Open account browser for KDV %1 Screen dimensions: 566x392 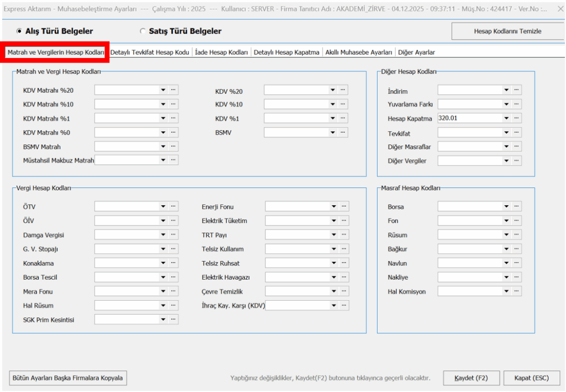343,118
